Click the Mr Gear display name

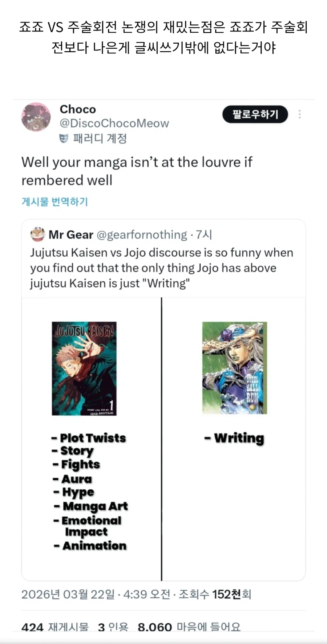[71, 235]
